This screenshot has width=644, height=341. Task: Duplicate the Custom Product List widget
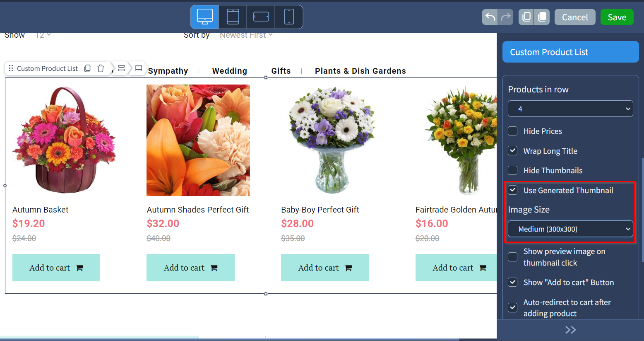click(87, 68)
